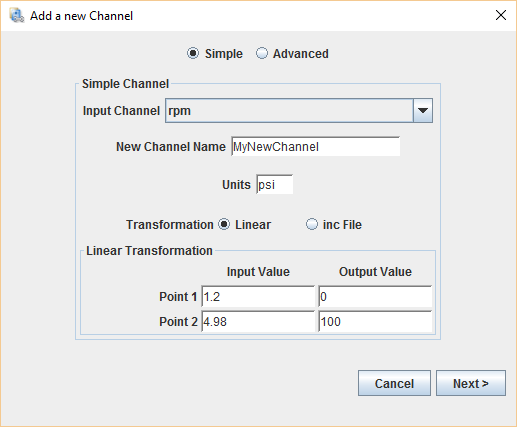Open the Input Channel rpm dropdown
This screenshot has height=427, width=517.
299,111
